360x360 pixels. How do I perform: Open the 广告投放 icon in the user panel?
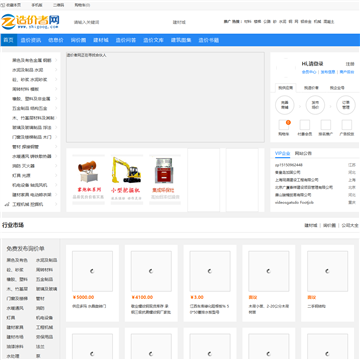[346, 125]
